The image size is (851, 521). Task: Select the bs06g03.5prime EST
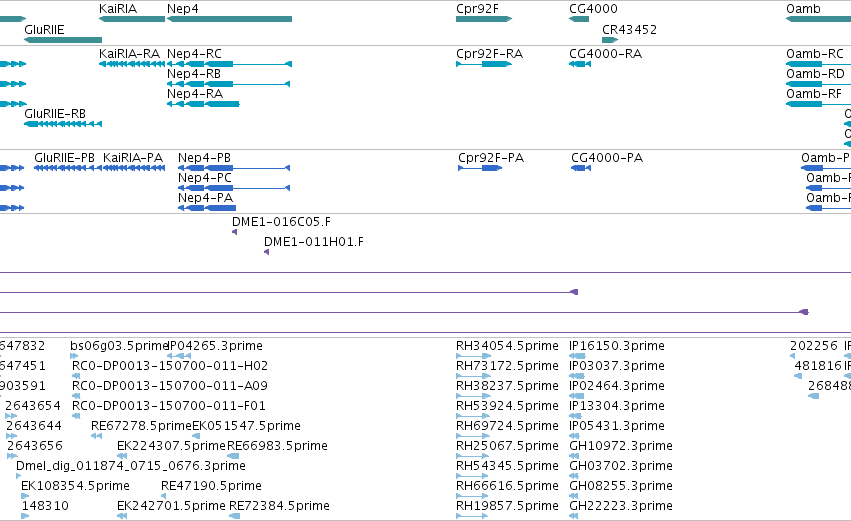point(74,356)
